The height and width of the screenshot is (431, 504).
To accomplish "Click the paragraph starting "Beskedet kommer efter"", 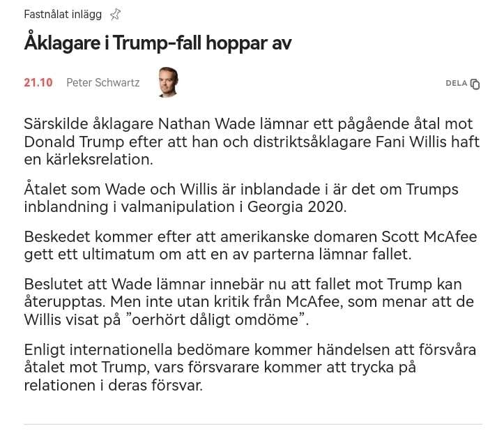I will click(250, 246).
